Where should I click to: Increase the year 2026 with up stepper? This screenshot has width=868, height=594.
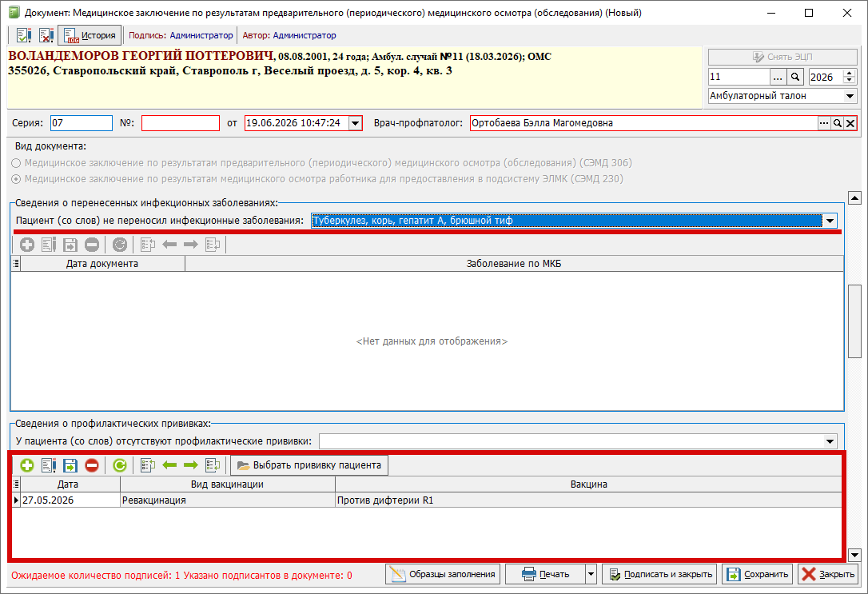pos(850,73)
